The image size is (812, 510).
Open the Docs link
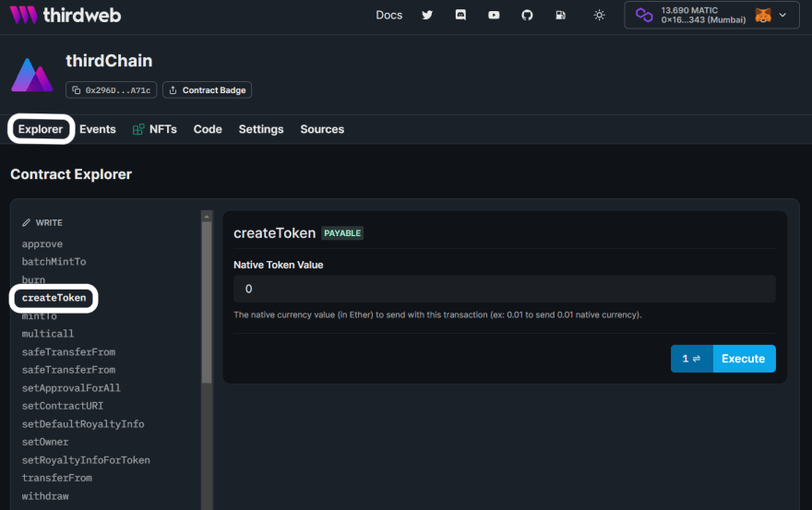(x=388, y=15)
